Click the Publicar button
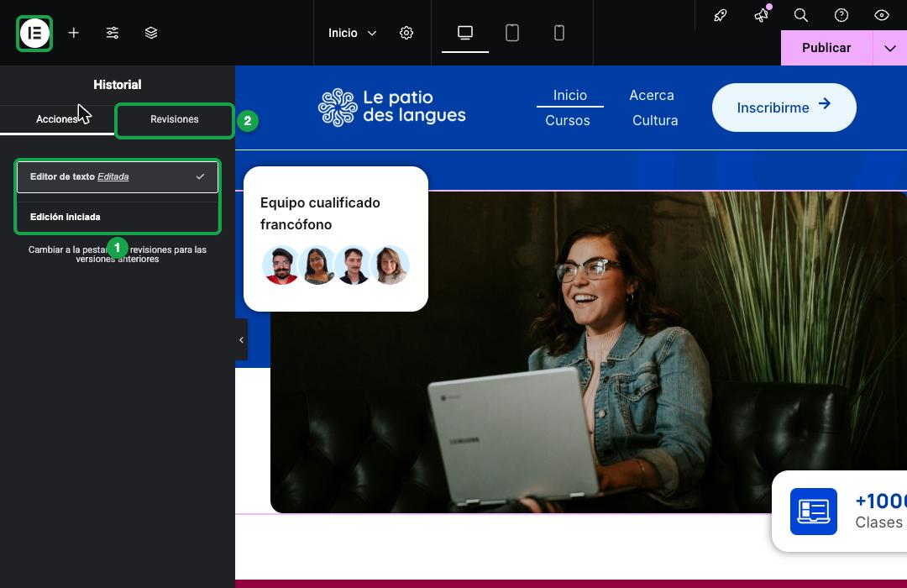The width and height of the screenshot is (907, 588). [x=826, y=48]
